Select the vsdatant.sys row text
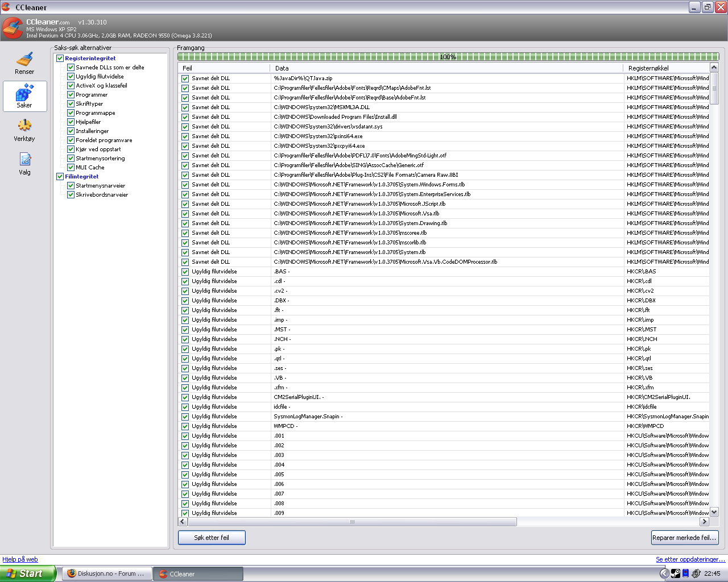 (x=328, y=127)
